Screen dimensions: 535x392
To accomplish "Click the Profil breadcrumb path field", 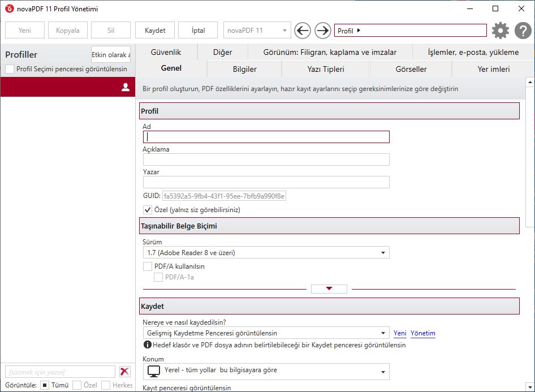I will (x=411, y=31).
